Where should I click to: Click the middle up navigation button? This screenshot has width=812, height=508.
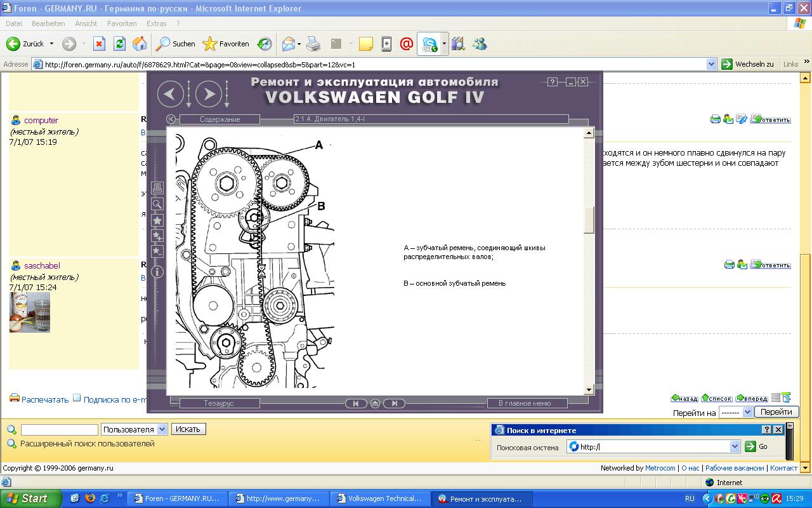pos(375,403)
